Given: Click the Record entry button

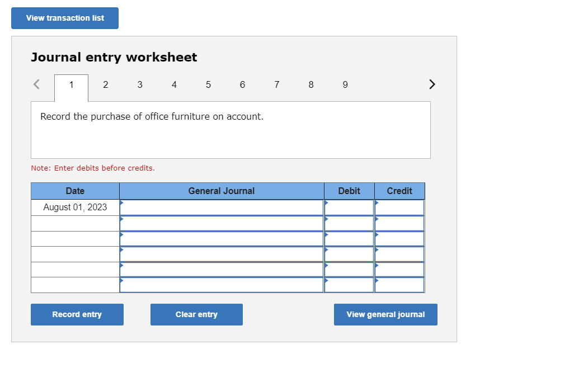Looking at the screenshot, I should [x=77, y=314].
